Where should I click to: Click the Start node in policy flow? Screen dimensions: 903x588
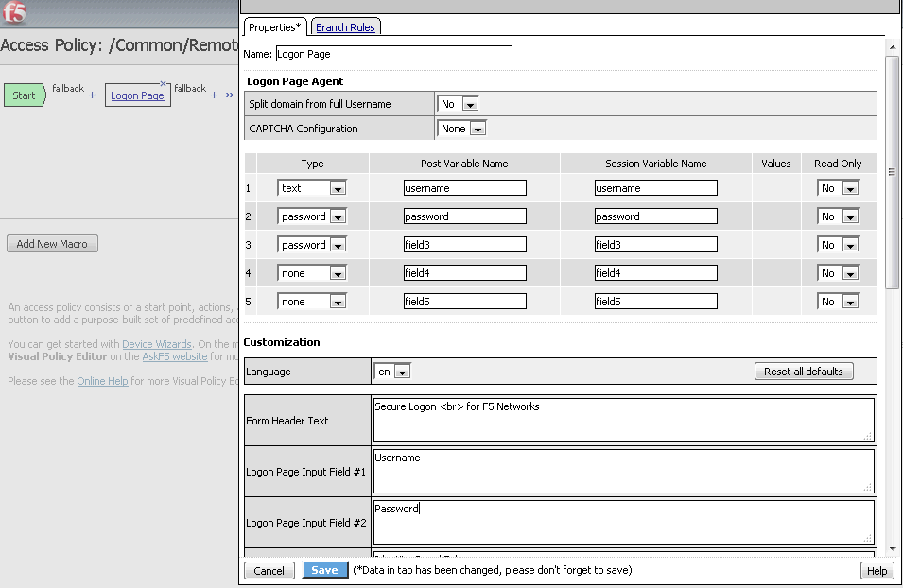tap(24, 95)
